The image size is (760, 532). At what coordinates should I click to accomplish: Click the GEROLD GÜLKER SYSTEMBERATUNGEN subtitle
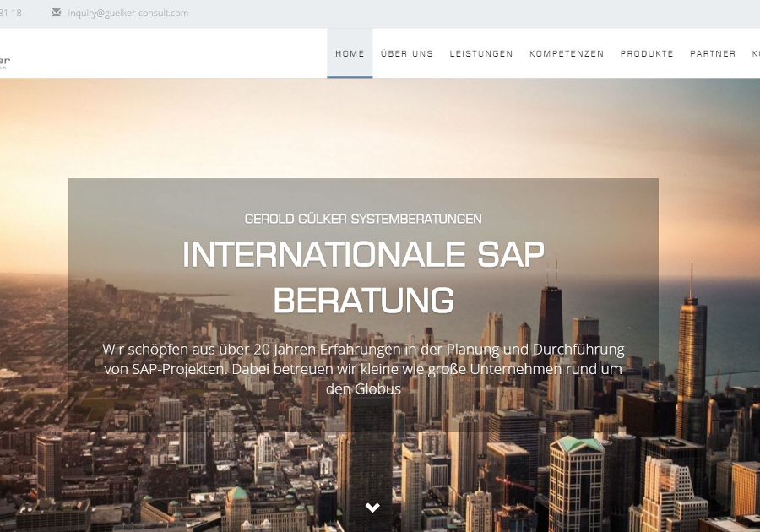(363, 218)
